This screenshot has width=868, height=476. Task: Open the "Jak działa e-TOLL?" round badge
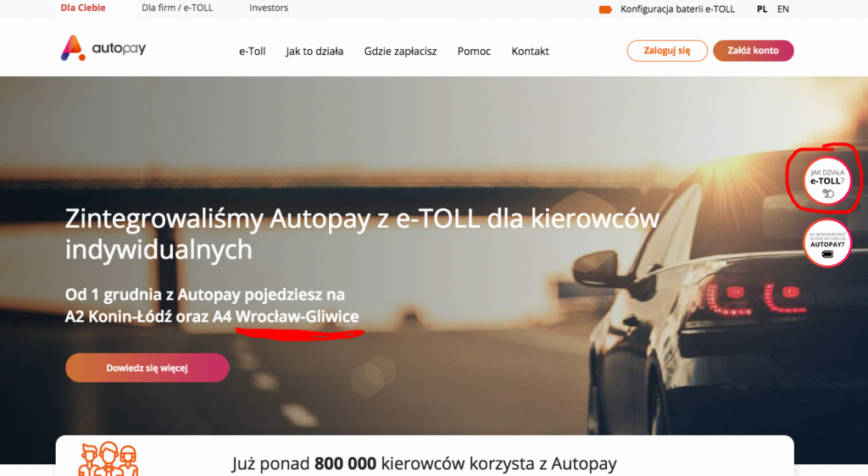[827, 180]
